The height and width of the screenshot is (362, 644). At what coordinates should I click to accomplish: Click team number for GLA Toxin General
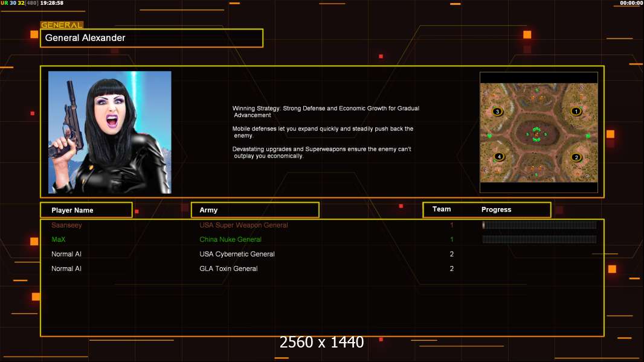point(452,268)
